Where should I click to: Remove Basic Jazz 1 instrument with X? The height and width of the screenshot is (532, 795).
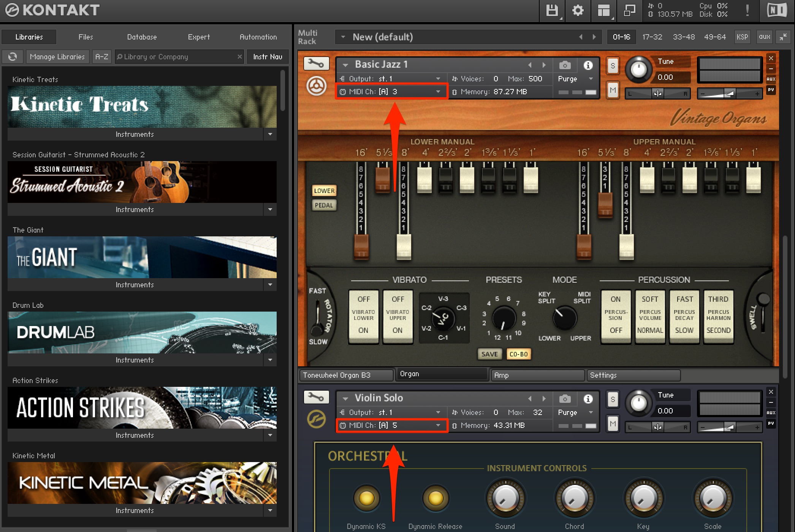pyautogui.click(x=771, y=58)
